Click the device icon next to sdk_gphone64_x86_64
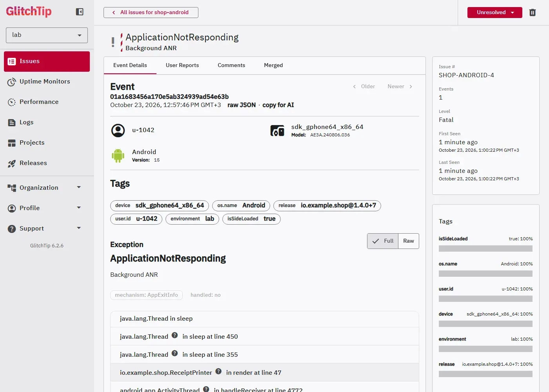Viewport: 549px width, 392px height. 277,131
